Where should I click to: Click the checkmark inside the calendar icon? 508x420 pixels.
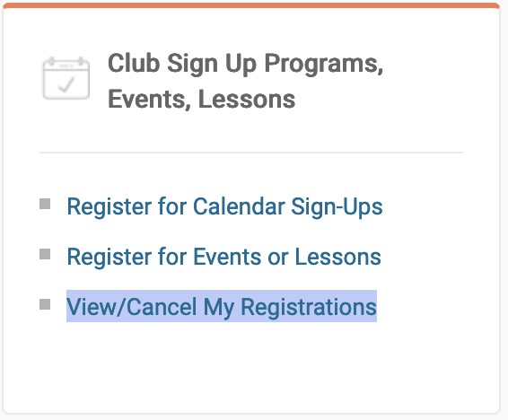click(66, 84)
